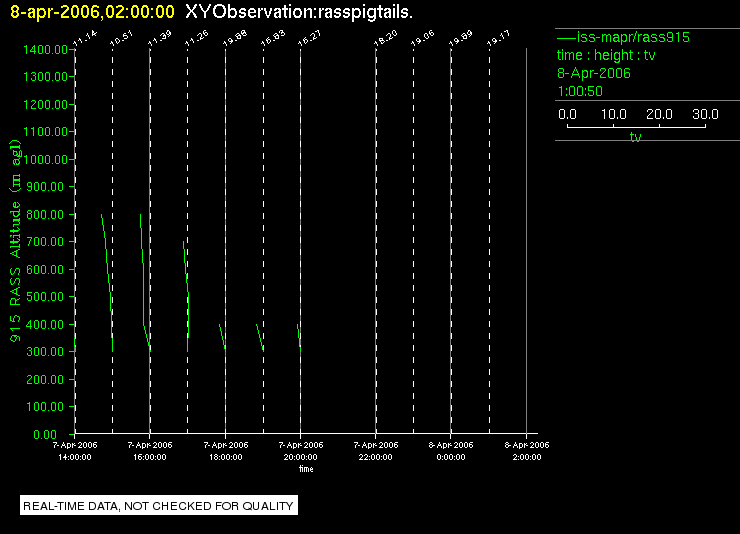Click the XYObservation:rasspigtails title text
Viewport: 740px width, 534px height.
click(x=299, y=12)
